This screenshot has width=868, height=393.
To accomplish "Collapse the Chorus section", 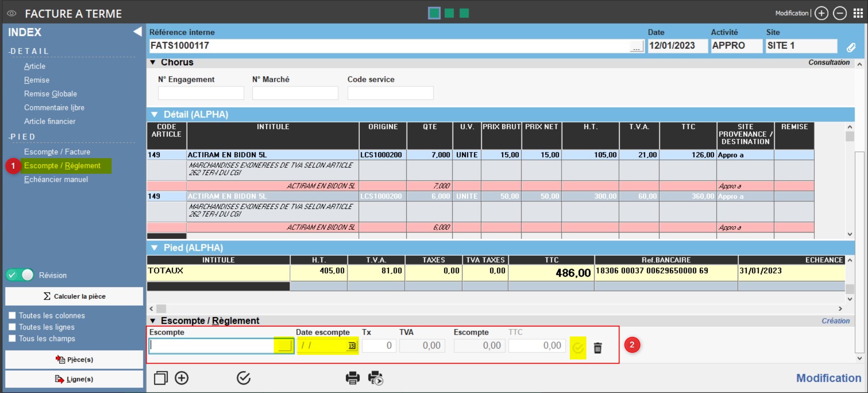I will [153, 63].
